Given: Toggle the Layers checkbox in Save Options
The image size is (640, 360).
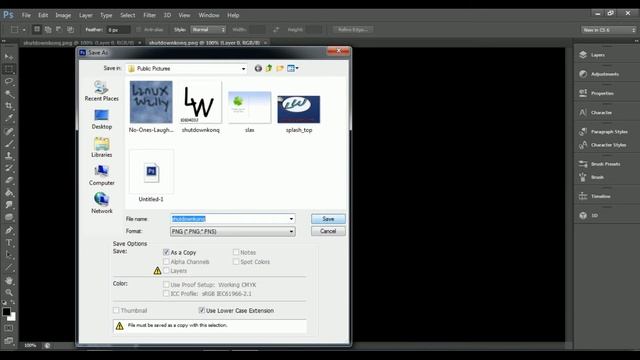Looking at the screenshot, I should point(166,271).
